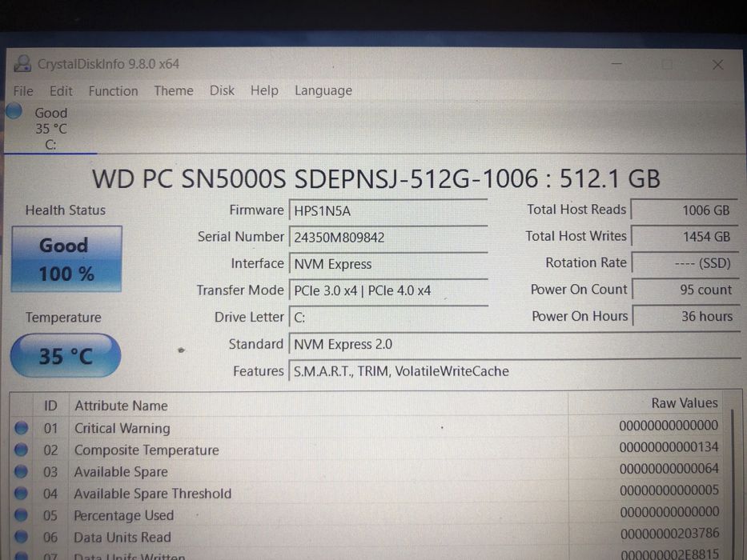Click Rotation Rate value ---- (SSD)
Screen dimensions: 747x560
pos(685,263)
